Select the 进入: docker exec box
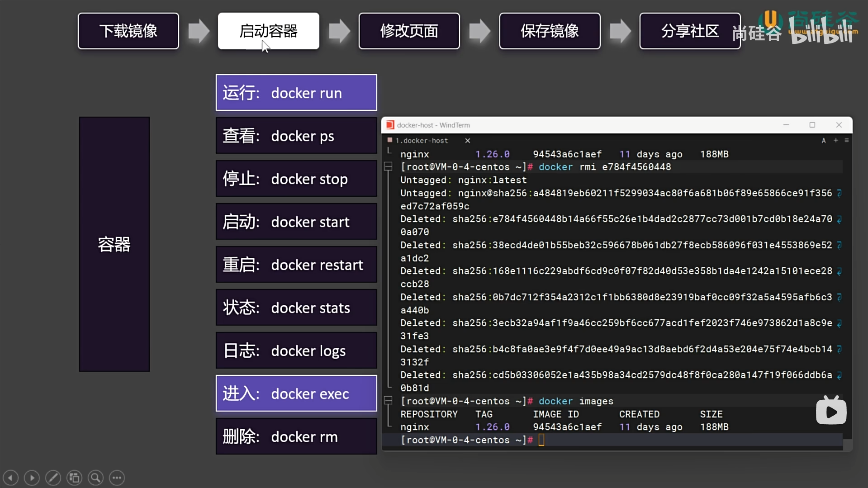The height and width of the screenshot is (488, 868). (x=296, y=393)
